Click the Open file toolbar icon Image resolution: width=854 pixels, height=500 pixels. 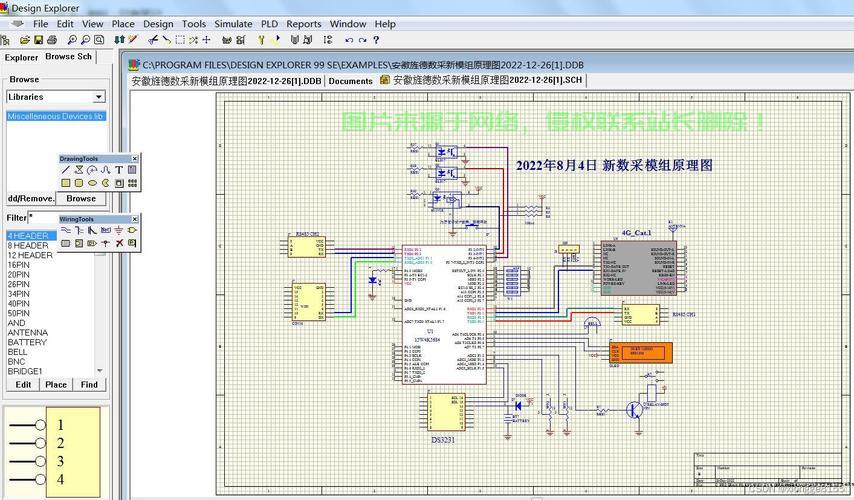coord(23,40)
